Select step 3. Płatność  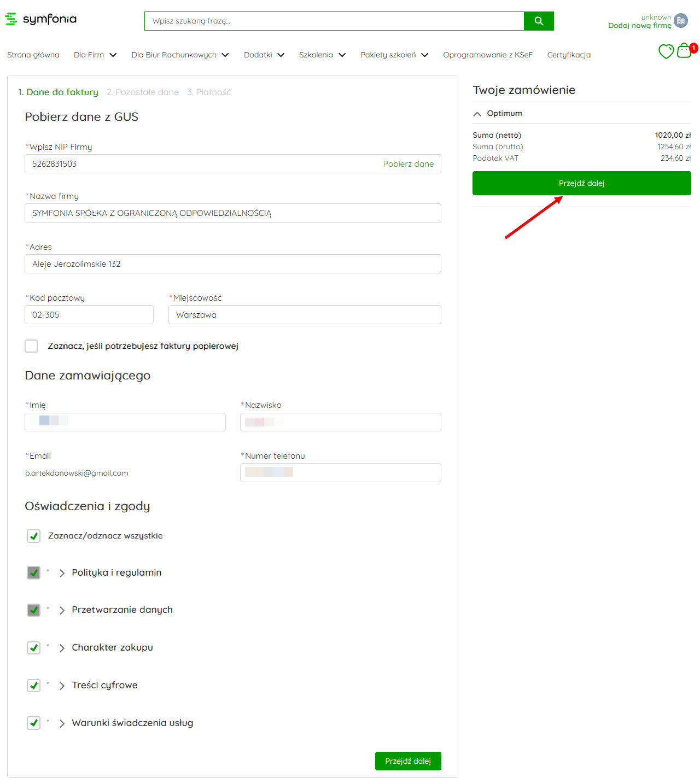click(209, 92)
